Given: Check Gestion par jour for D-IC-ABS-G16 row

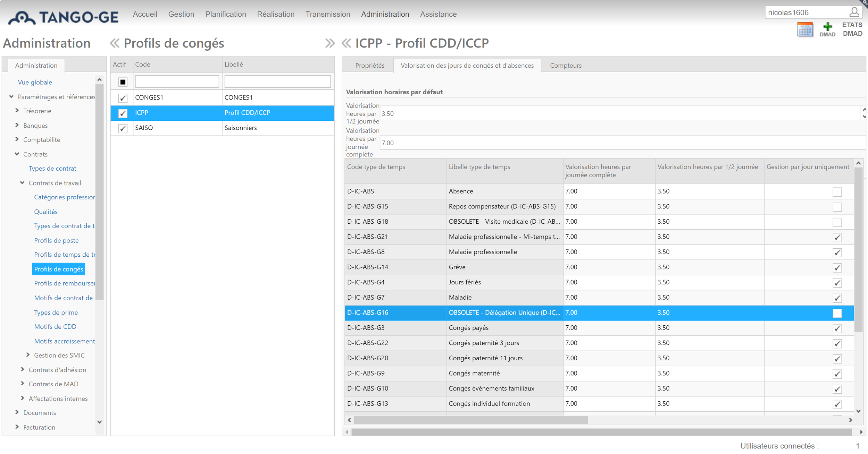Looking at the screenshot, I should (837, 313).
